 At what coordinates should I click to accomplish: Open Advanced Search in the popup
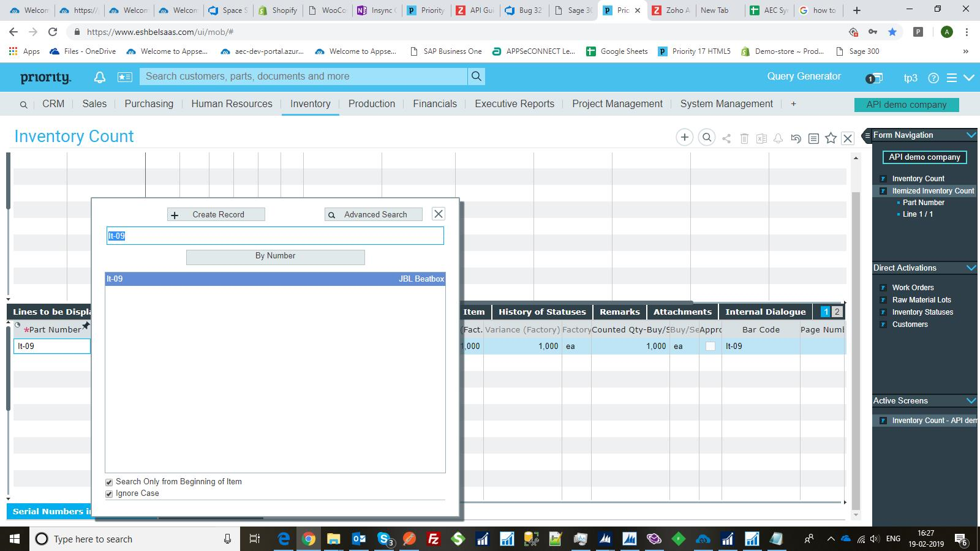374,214
